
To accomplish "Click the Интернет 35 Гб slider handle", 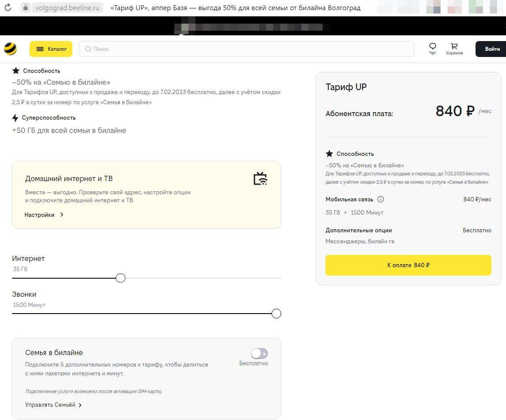I will 121,278.
